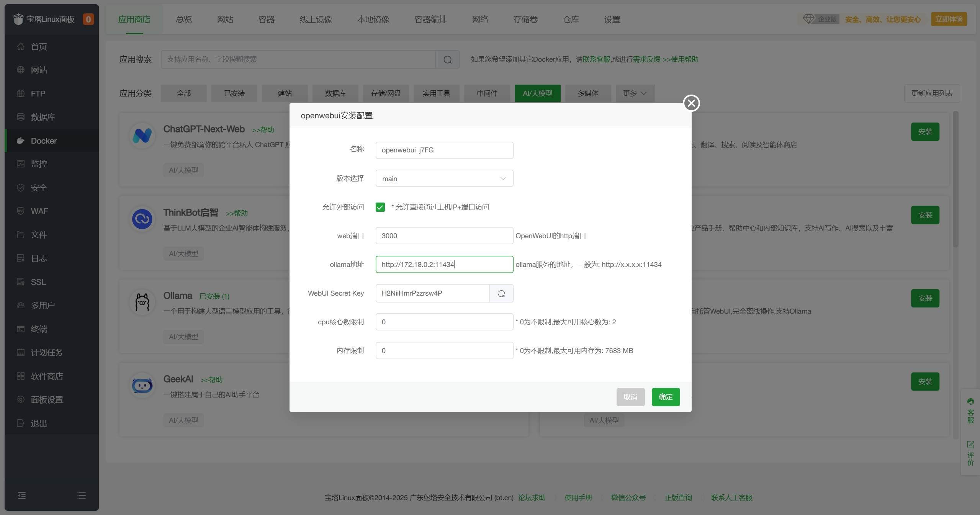Viewport: 980px width, 515px height.
Task: Click the Ollama llama app icon
Action: 142,302
